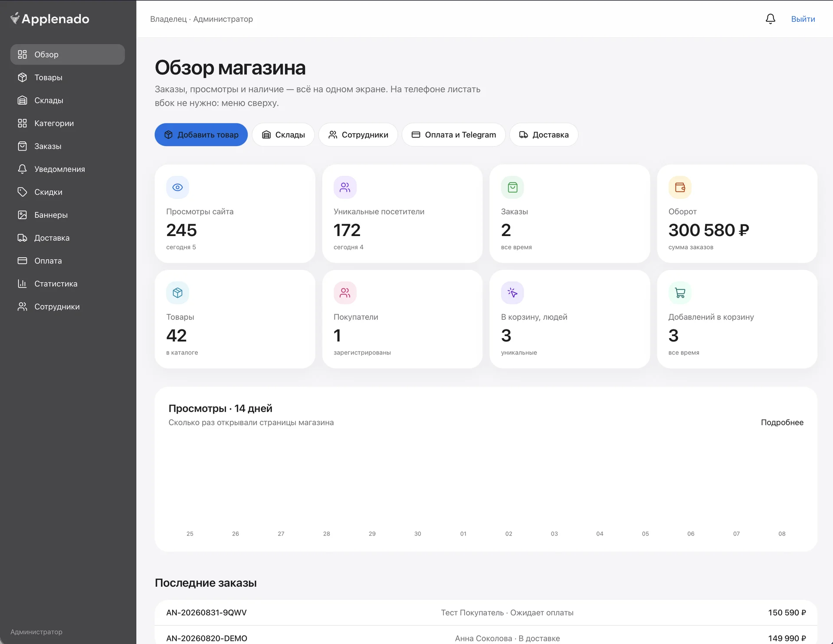The width and height of the screenshot is (833, 644).
Task: Go to Товары in sidebar
Action: pyautogui.click(x=67, y=77)
